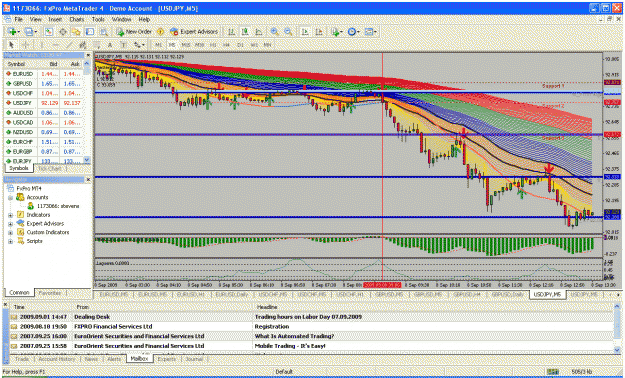The height and width of the screenshot is (378, 625).
Task: Open the Journal terminal tab
Action: coord(194,359)
